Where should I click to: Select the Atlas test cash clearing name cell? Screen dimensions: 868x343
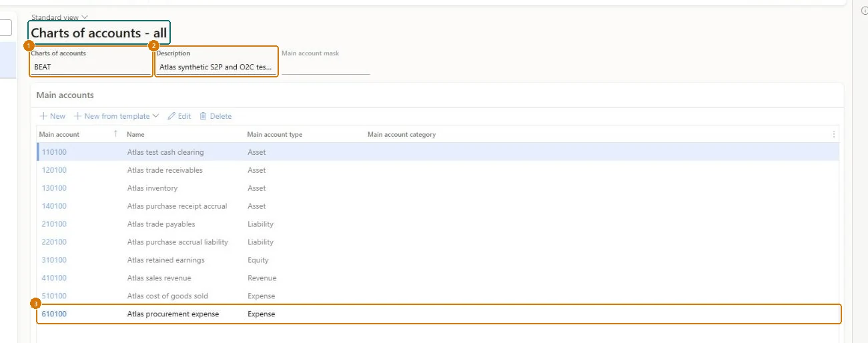point(165,152)
